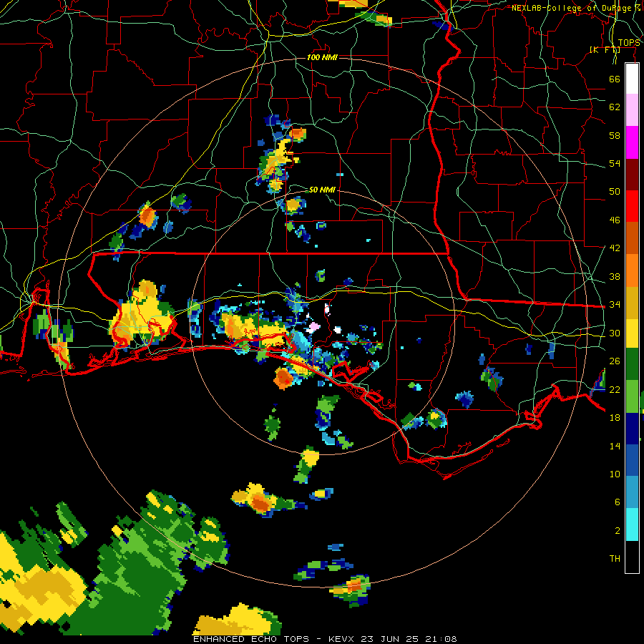Viewport: 644px width, 644px height.
Task: Click the legend value "34"
Action: [x=615, y=304]
